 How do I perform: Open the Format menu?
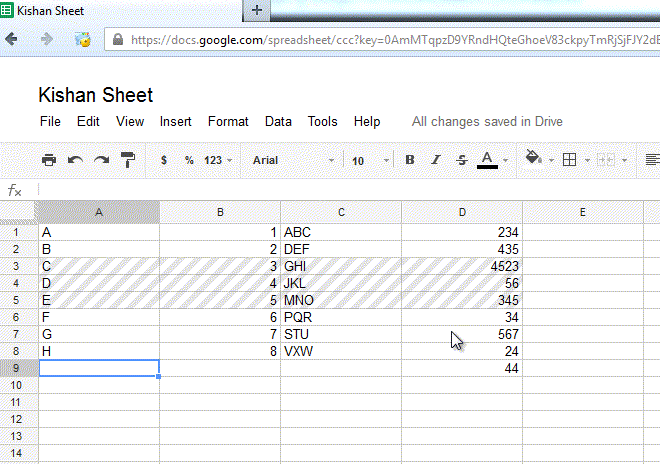pyautogui.click(x=228, y=122)
